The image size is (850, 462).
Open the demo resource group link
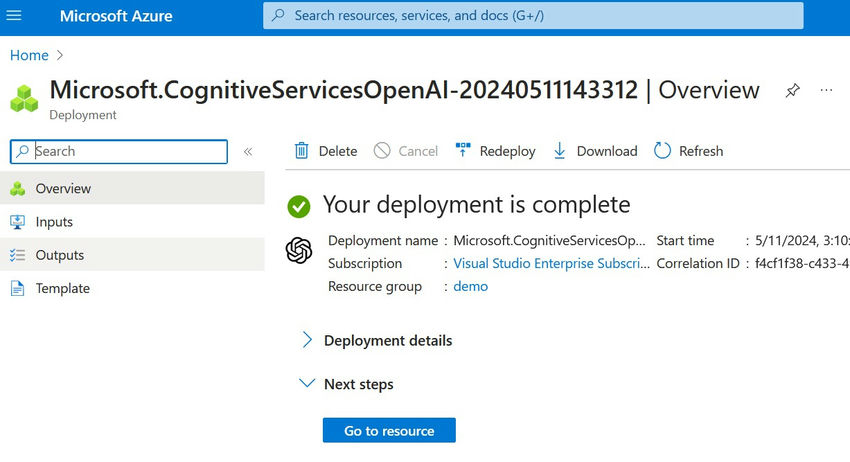471,286
